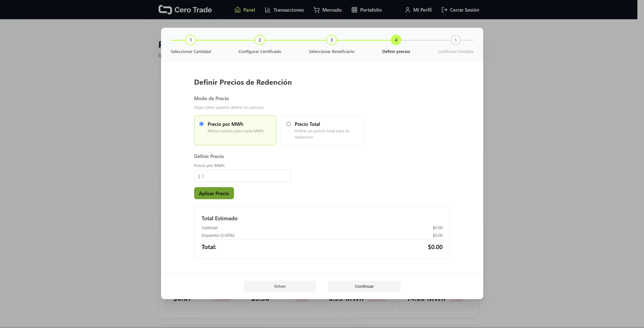Open the Transacciones menu item

click(288, 10)
